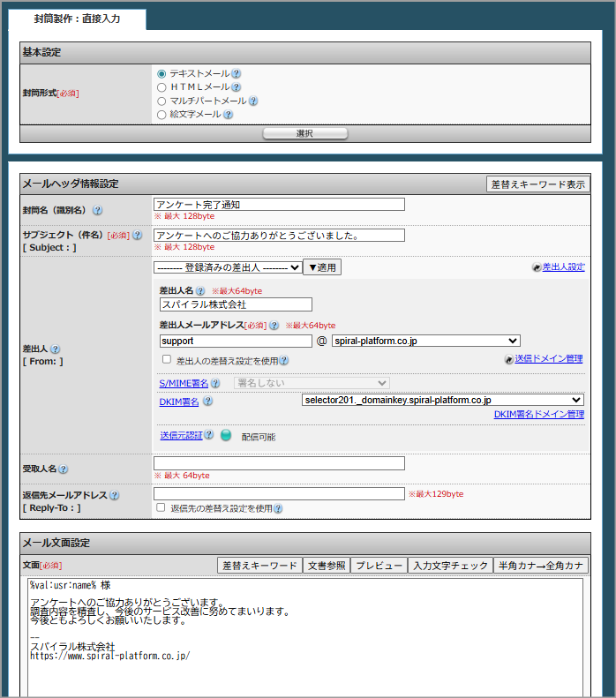The width and height of the screenshot is (616, 698).
Task: Click help icon next to 差出人名
Action: coord(200,290)
